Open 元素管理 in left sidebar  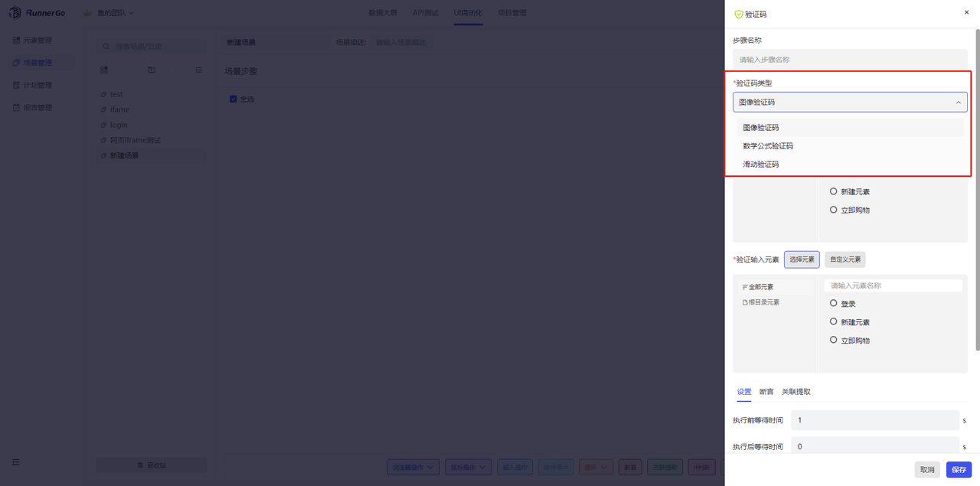click(x=38, y=40)
